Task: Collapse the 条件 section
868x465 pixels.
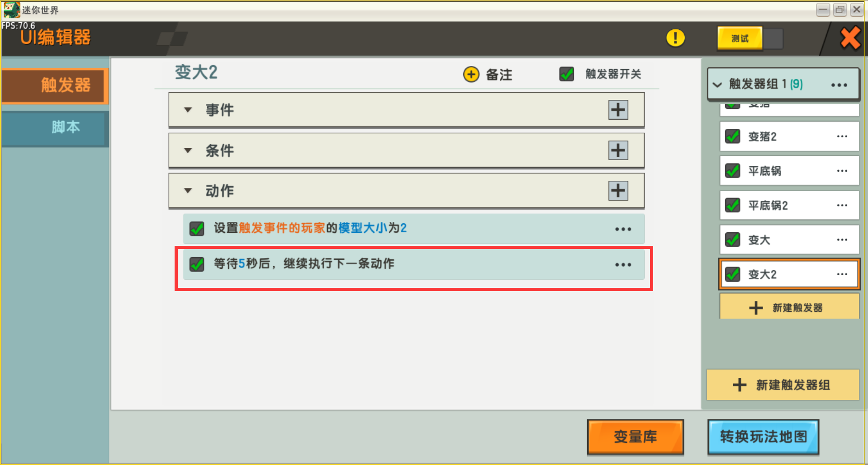Action: (188, 150)
